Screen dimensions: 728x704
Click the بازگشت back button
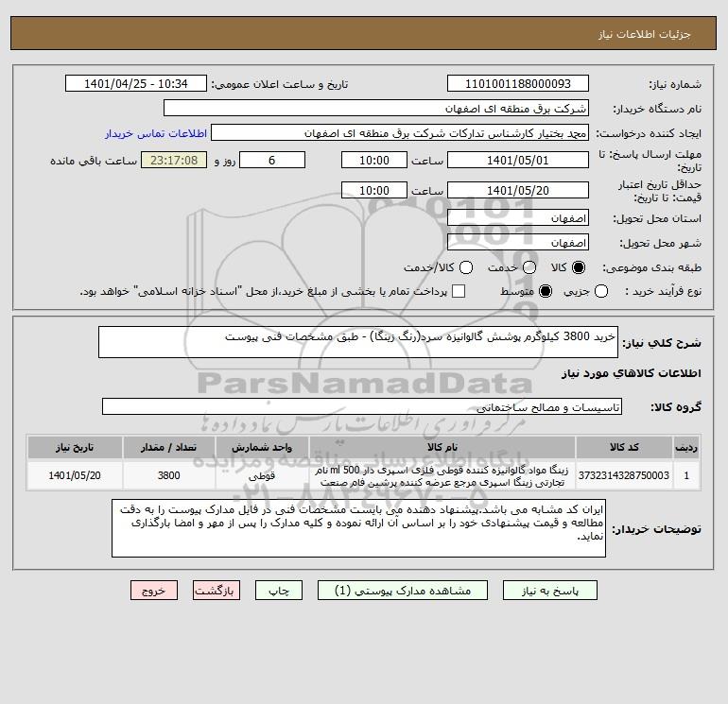(x=217, y=591)
